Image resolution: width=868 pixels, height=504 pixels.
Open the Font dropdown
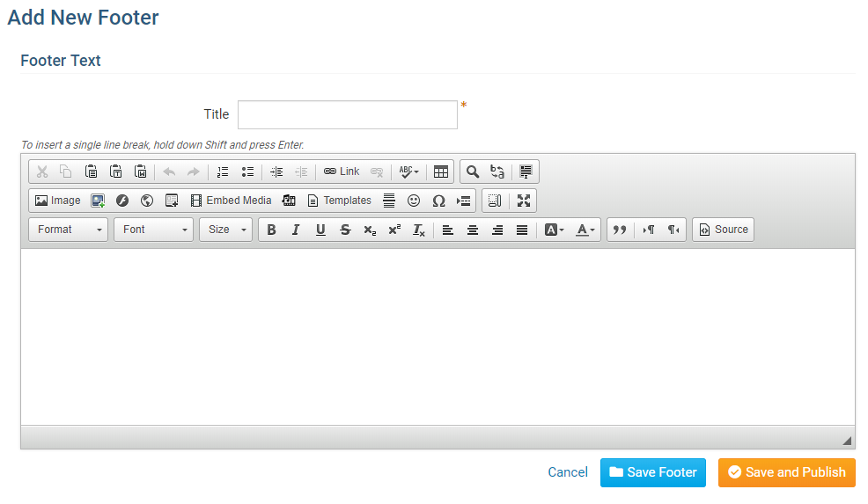(153, 229)
